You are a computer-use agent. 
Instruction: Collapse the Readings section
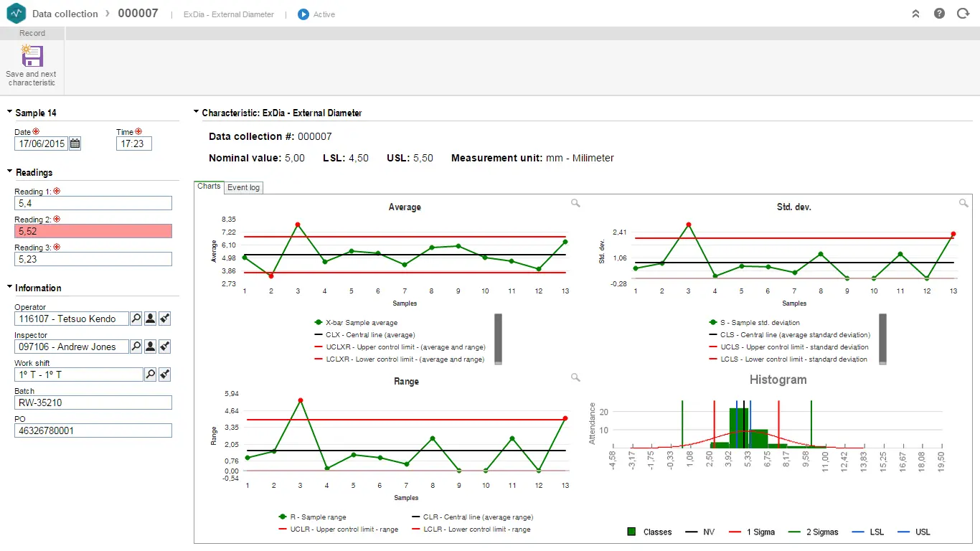[10, 172]
